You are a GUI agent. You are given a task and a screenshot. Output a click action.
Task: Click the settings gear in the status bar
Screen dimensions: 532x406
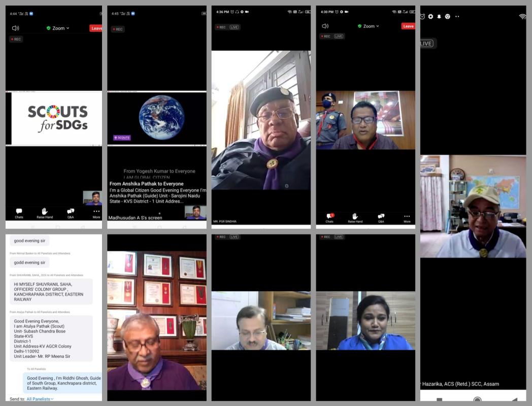point(430,16)
